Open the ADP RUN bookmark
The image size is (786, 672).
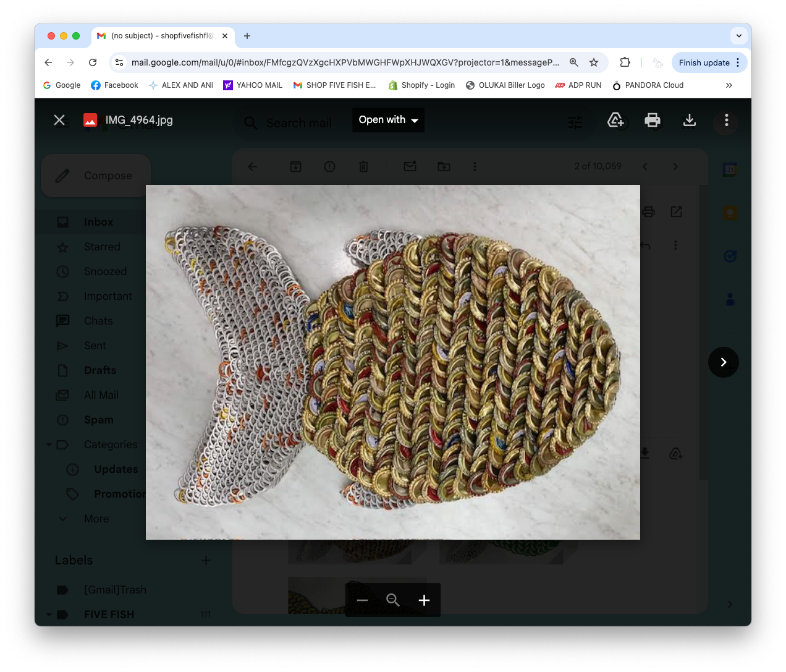(x=578, y=85)
